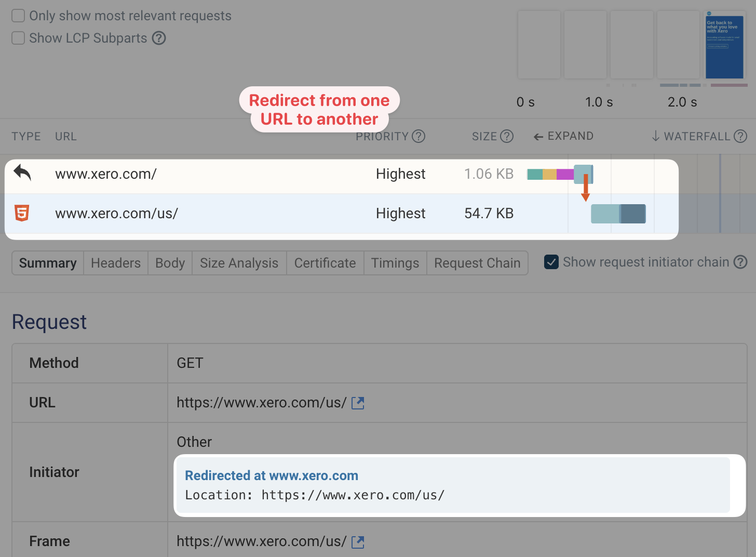Open help icon beside Show LCP Subparts
Screen dimensions: 756x557
click(x=159, y=38)
